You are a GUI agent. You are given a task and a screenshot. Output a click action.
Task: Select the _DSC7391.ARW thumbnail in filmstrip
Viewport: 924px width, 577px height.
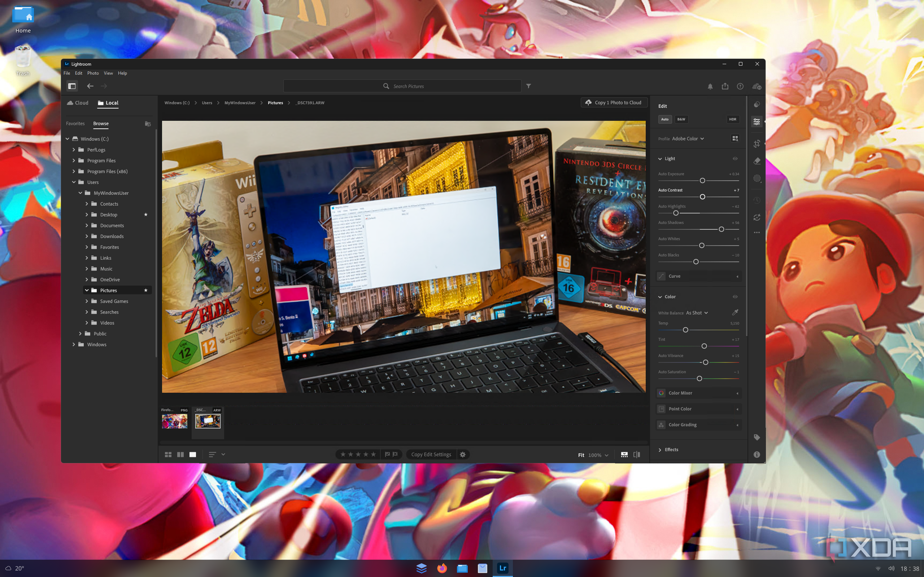pyautogui.click(x=208, y=421)
